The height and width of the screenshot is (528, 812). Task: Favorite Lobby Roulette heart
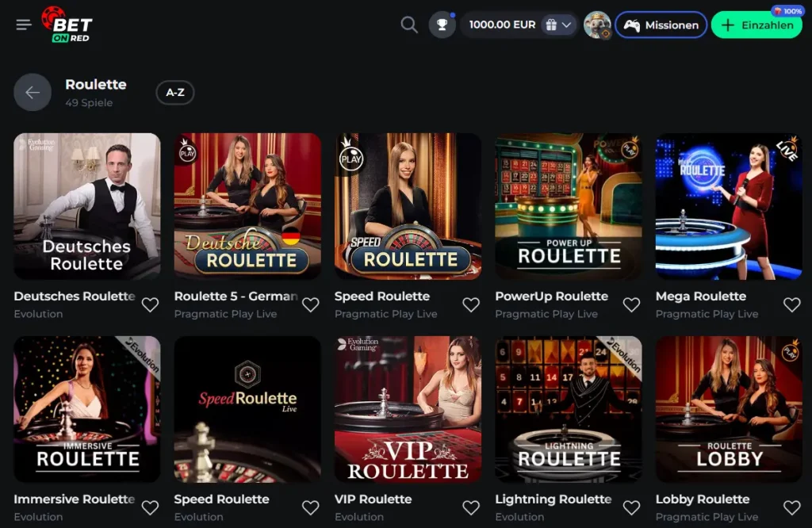[792, 508]
